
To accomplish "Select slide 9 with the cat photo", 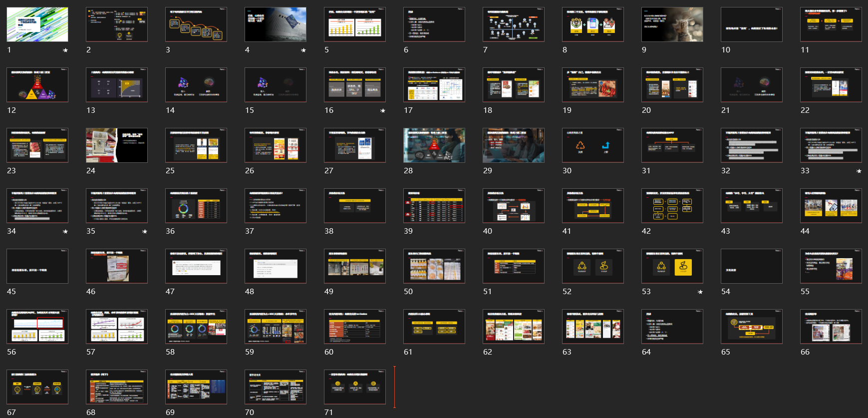I will click(x=672, y=24).
